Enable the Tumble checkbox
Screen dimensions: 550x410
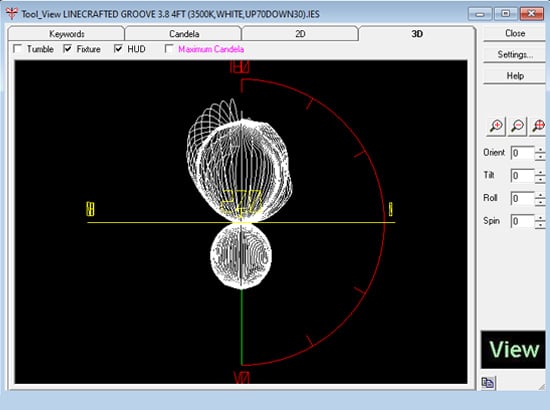click(17, 49)
